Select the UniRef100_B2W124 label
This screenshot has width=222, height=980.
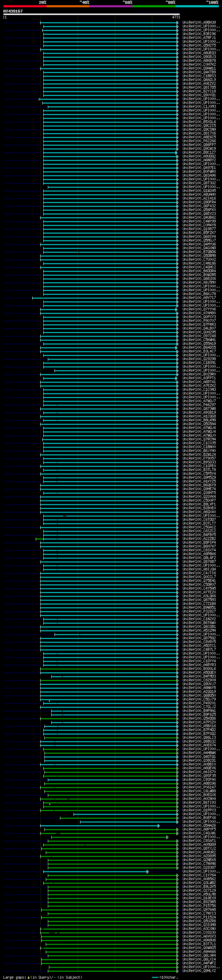[199, 454]
